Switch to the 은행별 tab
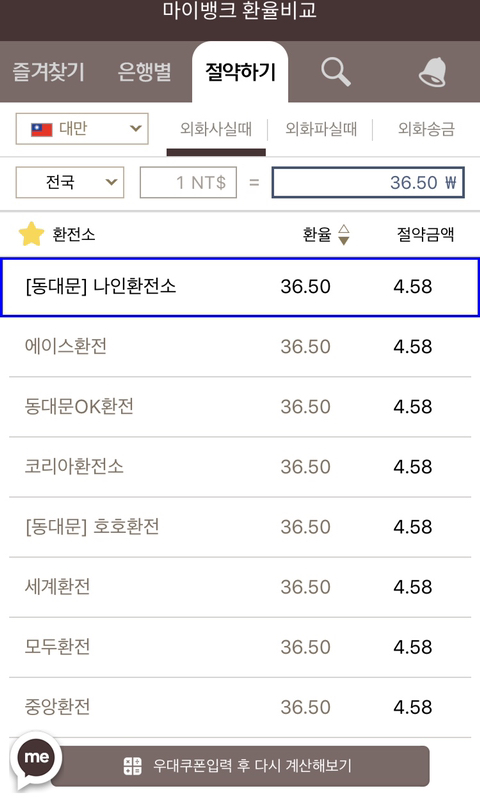 coord(144,72)
